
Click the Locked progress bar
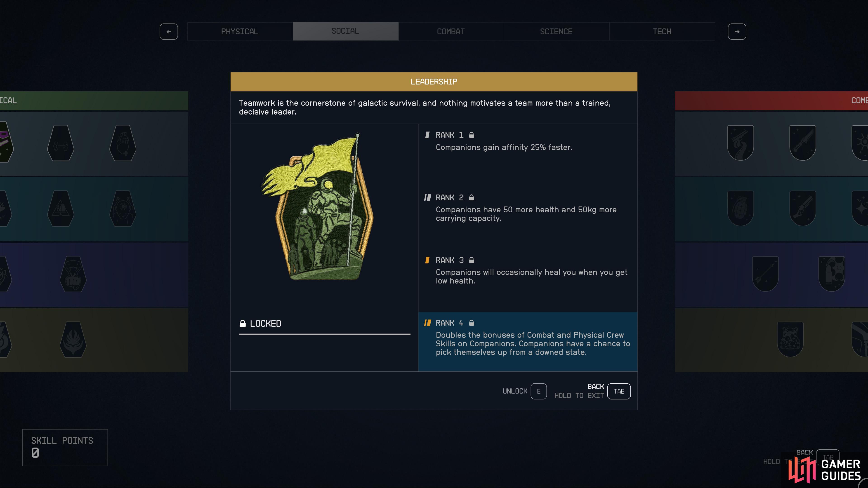[x=325, y=334]
